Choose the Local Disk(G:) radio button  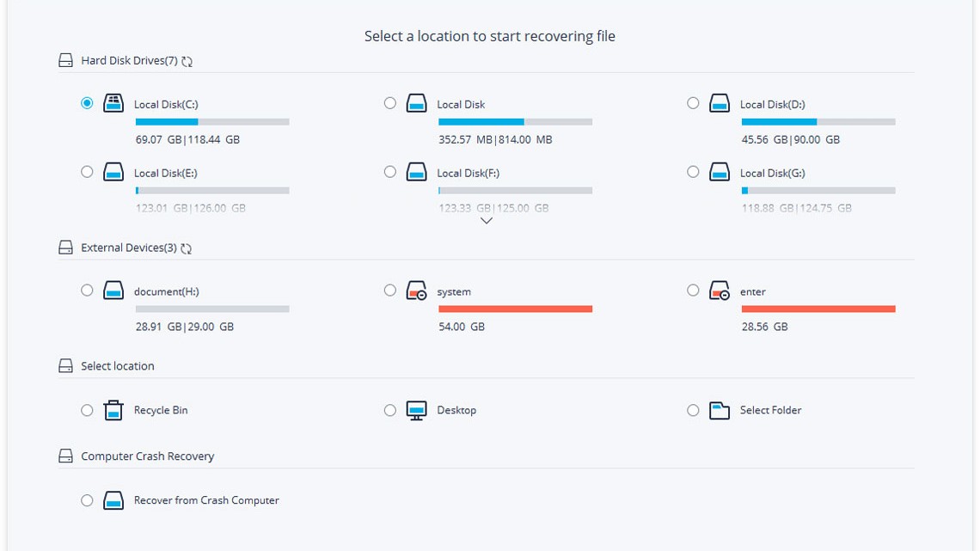(693, 172)
